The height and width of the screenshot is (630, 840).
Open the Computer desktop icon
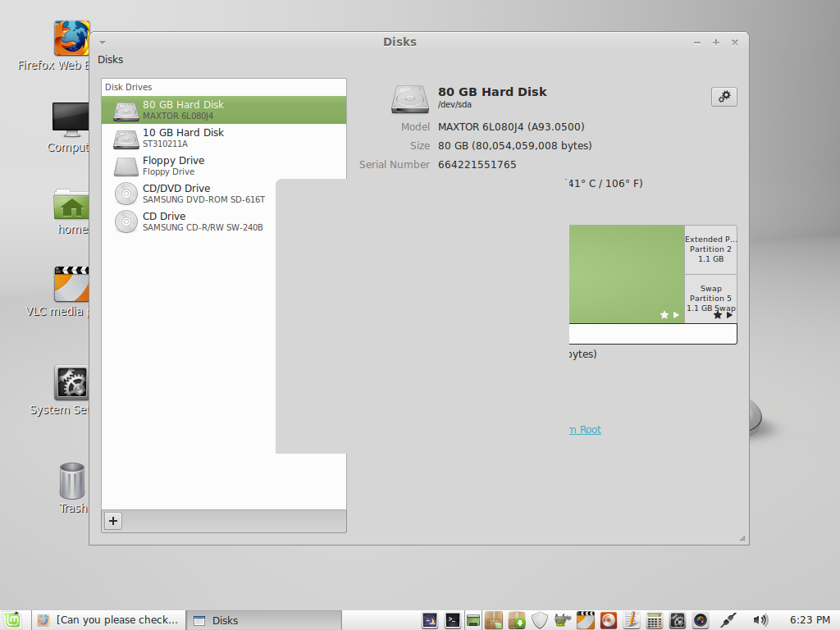point(71,119)
